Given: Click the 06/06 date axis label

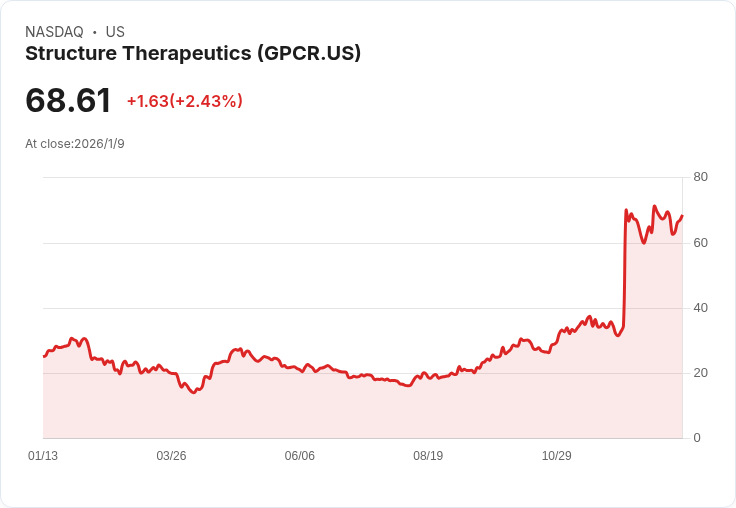Looking at the screenshot, I should (300, 456).
